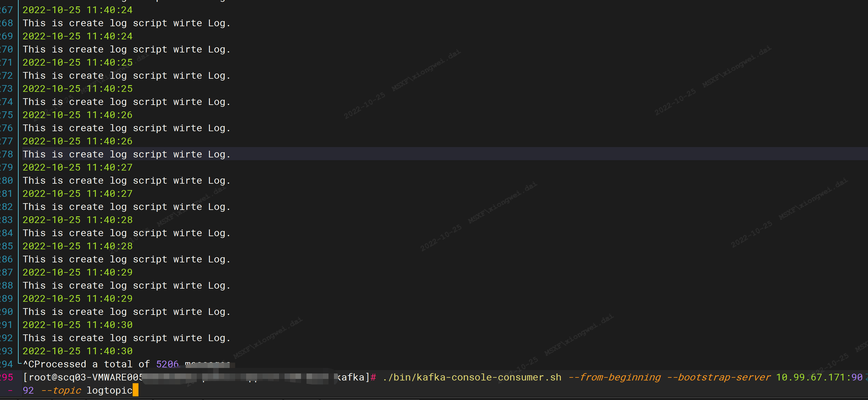
Task: Click the gutter line number ending 94
Action: tap(6, 364)
